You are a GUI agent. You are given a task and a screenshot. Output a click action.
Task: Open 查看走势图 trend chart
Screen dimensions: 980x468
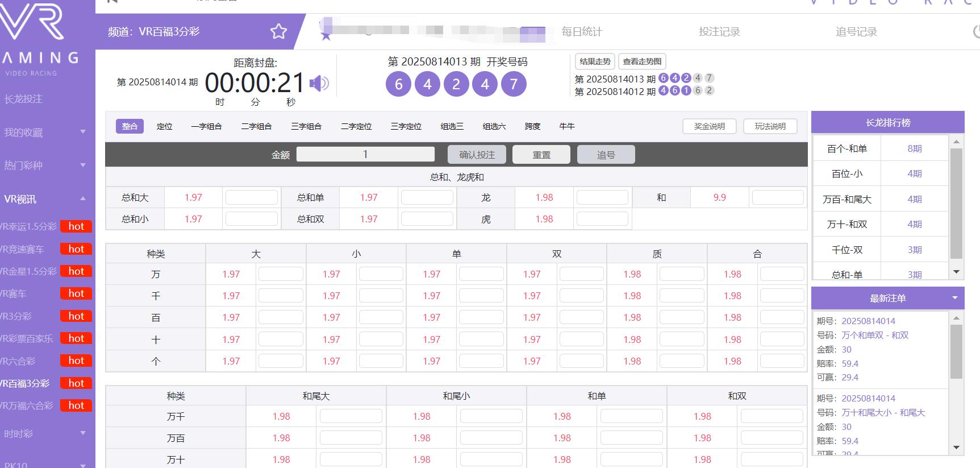[642, 61]
